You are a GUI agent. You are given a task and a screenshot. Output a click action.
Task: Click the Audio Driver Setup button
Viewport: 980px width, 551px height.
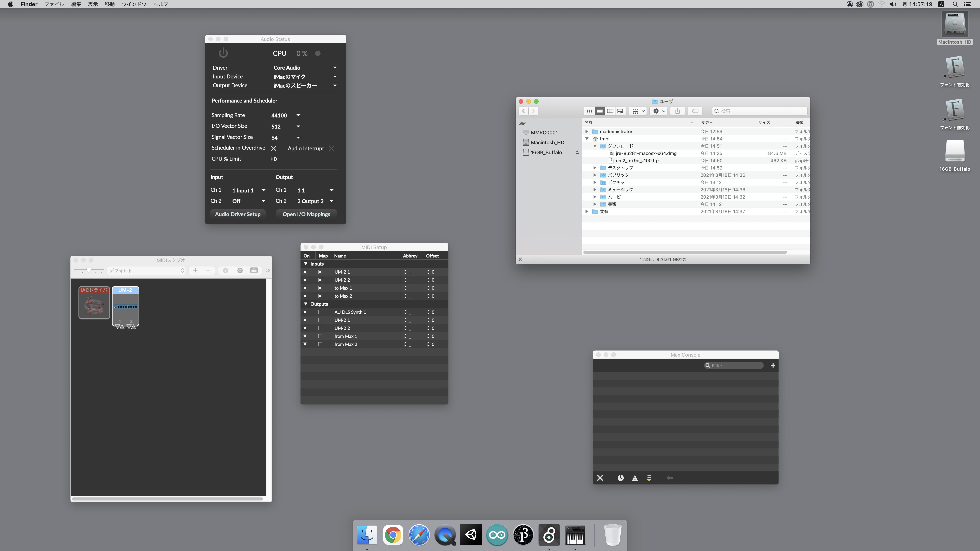pyautogui.click(x=237, y=214)
